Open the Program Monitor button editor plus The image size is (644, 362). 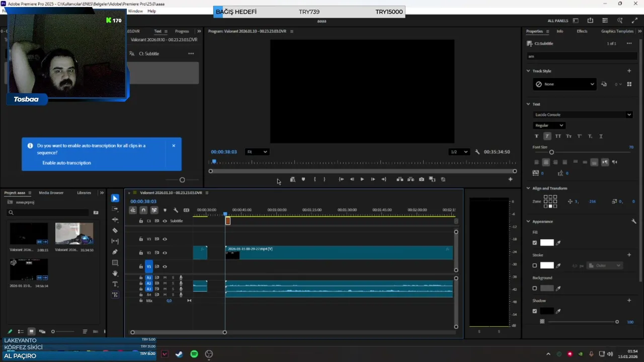(x=510, y=179)
